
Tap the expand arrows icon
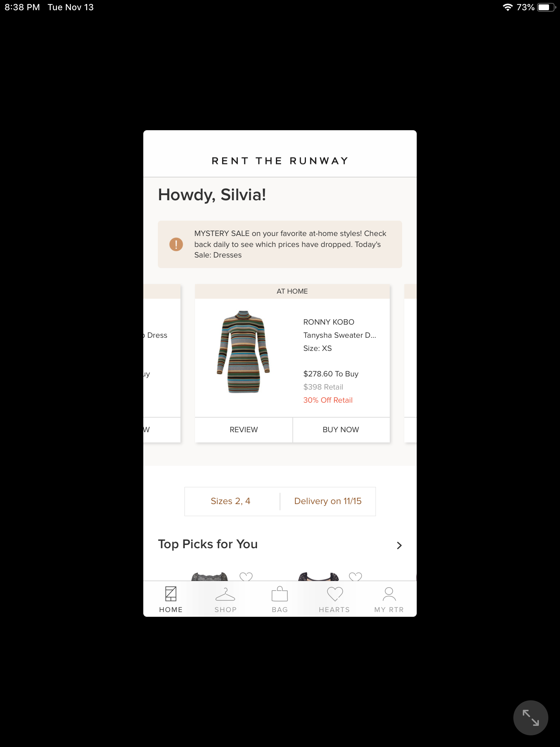530,717
